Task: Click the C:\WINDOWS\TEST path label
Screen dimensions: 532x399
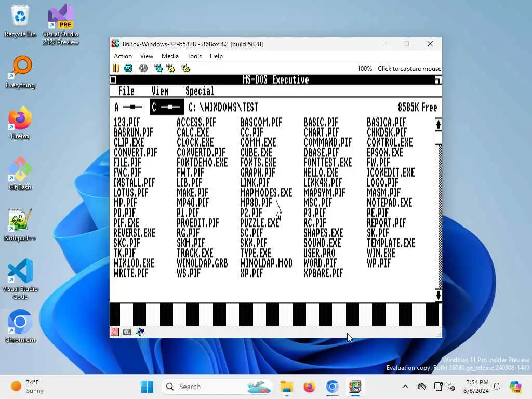Action: [223, 108]
